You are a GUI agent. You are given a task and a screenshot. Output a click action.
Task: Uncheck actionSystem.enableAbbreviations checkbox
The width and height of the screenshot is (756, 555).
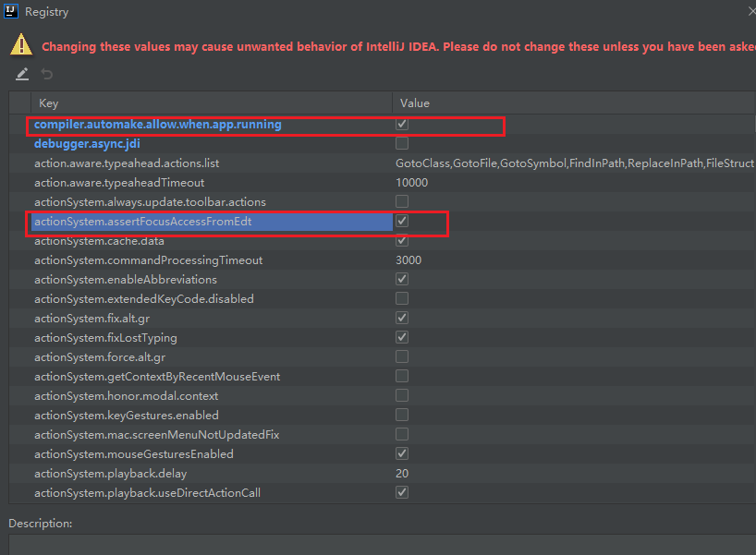(402, 279)
